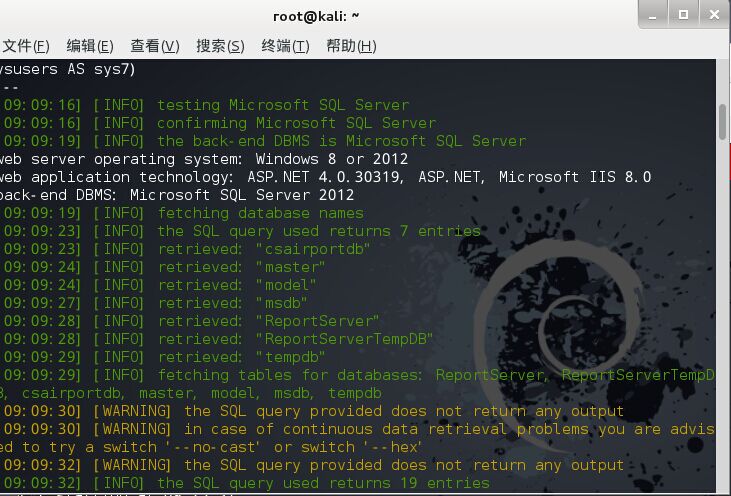Click 'ASP.NET 4.0.30319' text
This screenshot has height=496, width=731.
coord(324,177)
